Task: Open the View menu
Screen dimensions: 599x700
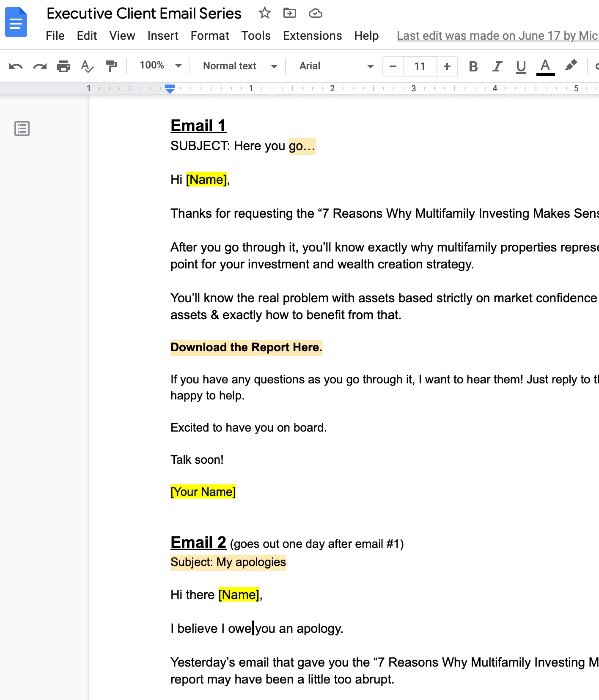Action: click(122, 36)
